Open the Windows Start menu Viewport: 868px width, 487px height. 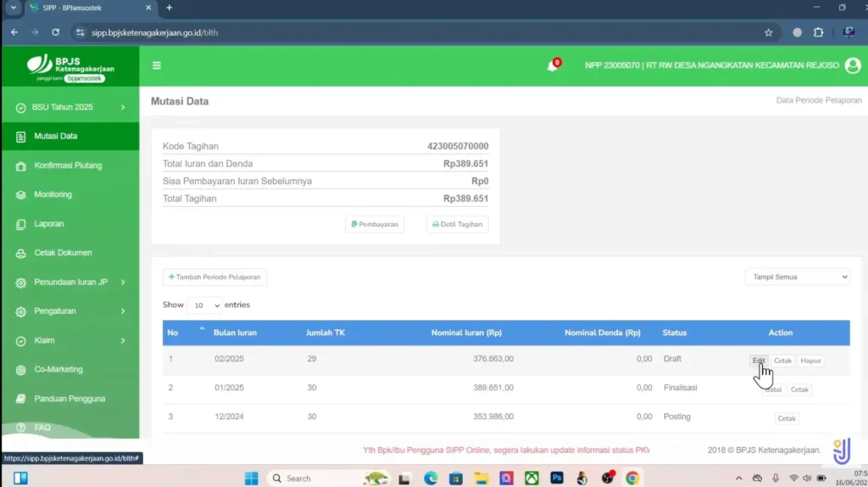252,478
